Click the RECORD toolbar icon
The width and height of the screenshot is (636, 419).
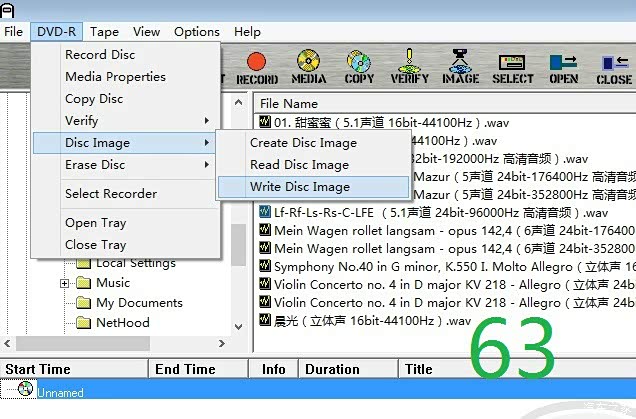tap(257, 66)
